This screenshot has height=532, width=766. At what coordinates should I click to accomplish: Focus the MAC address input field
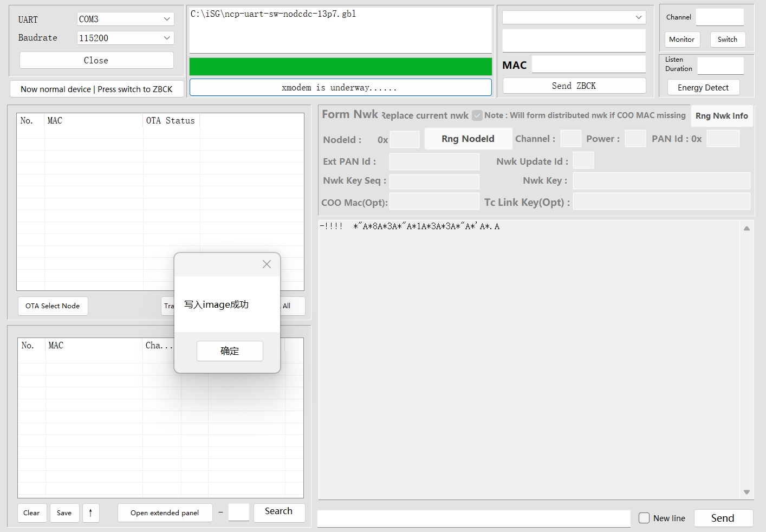(x=588, y=64)
